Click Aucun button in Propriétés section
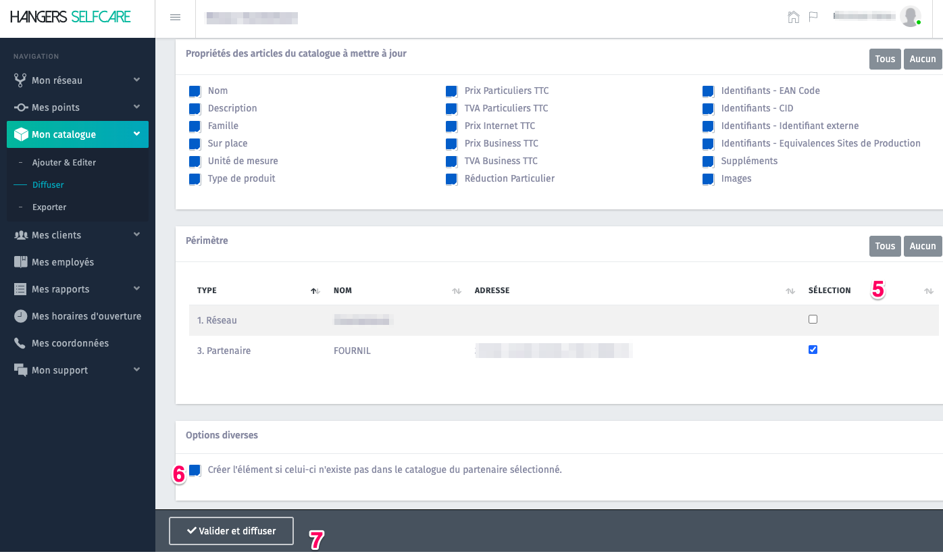The image size is (943, 560). 923,59
